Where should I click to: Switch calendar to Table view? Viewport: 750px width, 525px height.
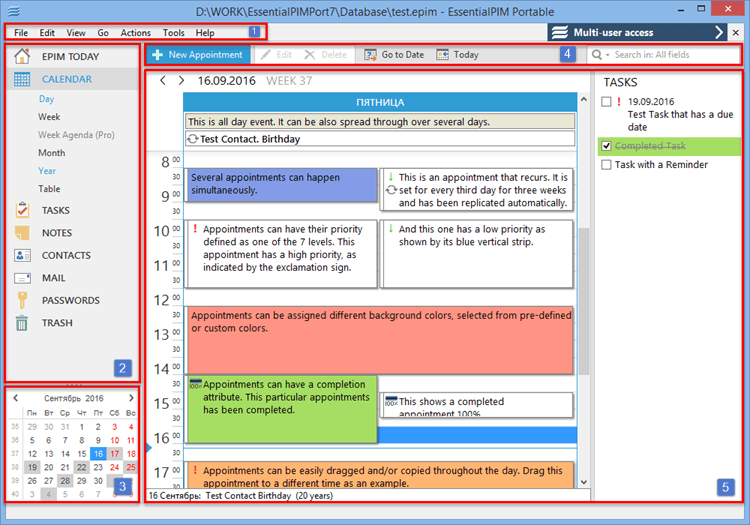[49, 189]
